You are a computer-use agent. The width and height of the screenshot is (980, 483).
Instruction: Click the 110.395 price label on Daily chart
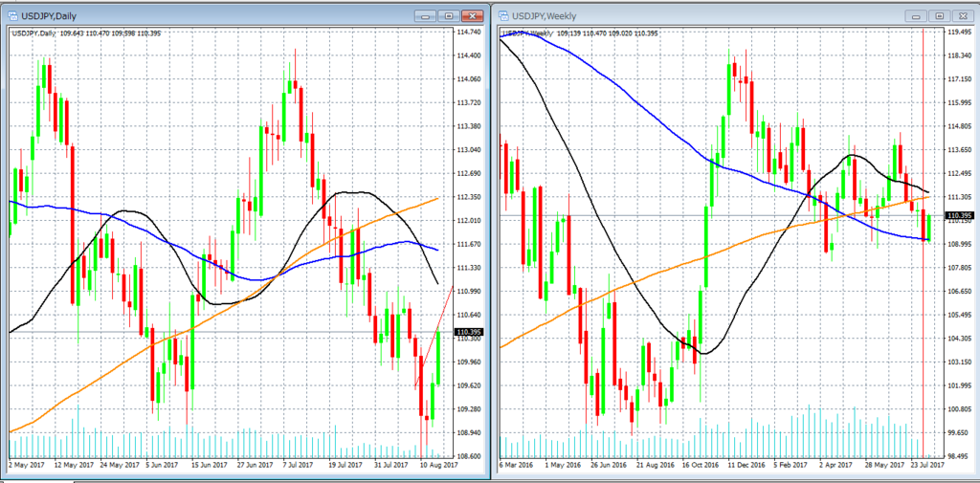471,332
